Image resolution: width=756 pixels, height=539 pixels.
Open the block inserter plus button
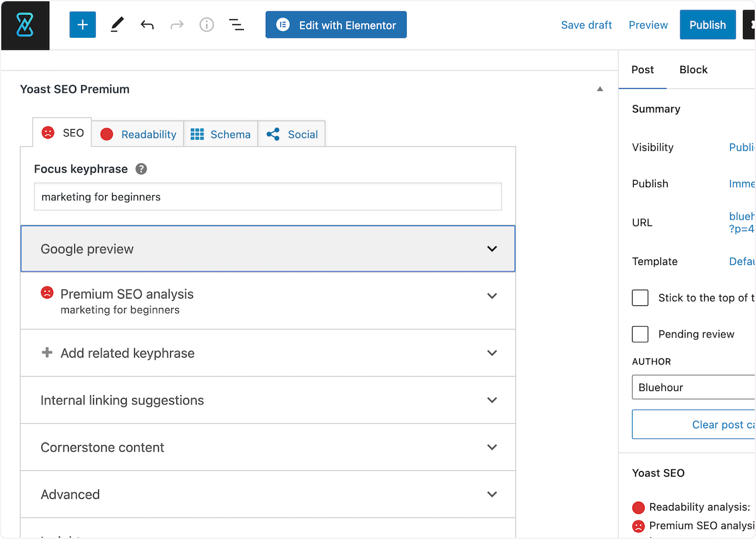(83, 25)
